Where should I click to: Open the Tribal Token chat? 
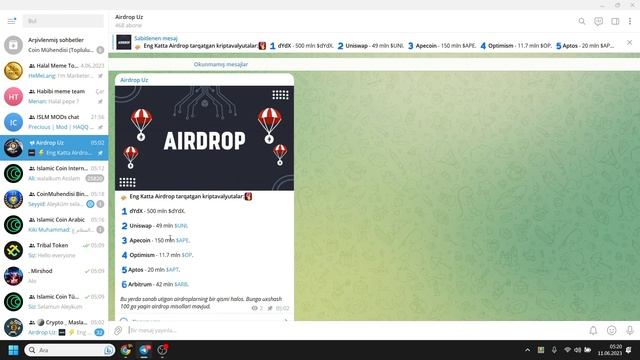54,251
